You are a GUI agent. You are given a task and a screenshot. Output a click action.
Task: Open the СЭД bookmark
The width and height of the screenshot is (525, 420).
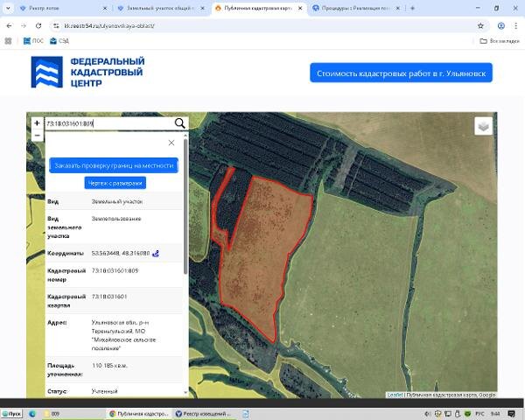[x=59, y=41]
